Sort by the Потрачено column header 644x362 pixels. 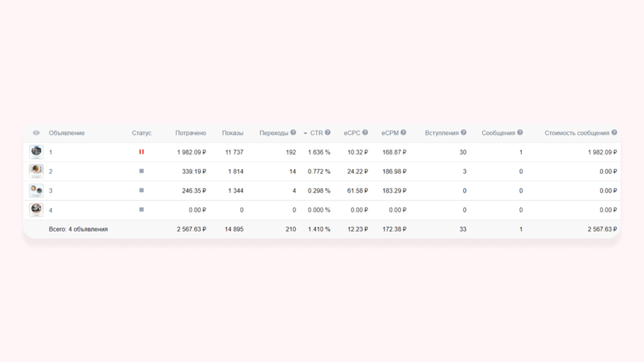click(191, 133)
